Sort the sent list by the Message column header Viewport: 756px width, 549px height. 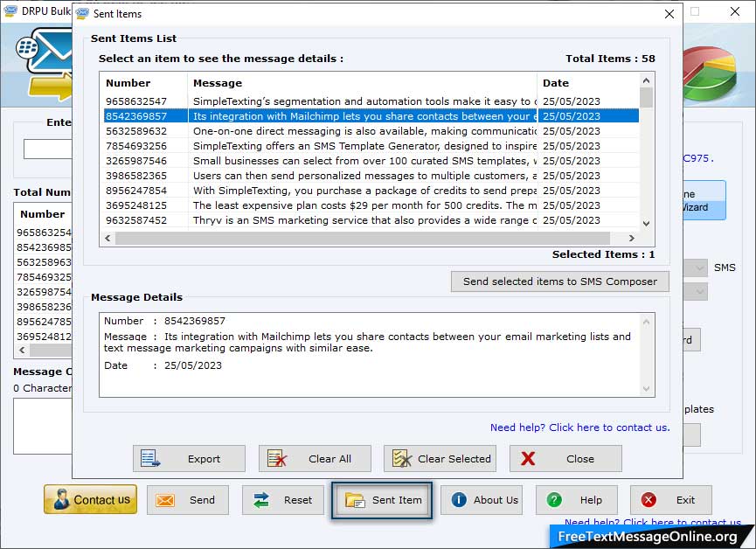click(362, 83)
